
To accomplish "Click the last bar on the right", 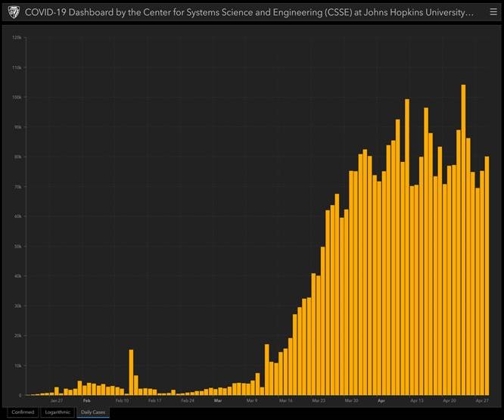I will [487, 275].
